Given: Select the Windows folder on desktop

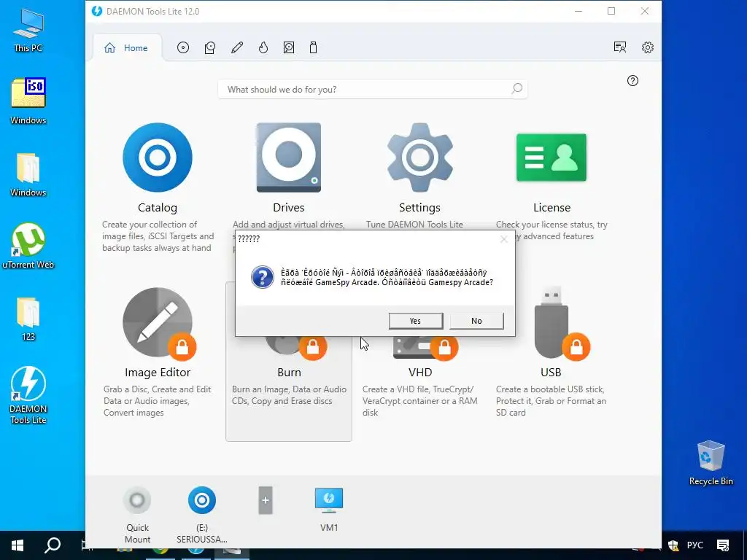Looking at the screenshot, I should pos(28,174).
